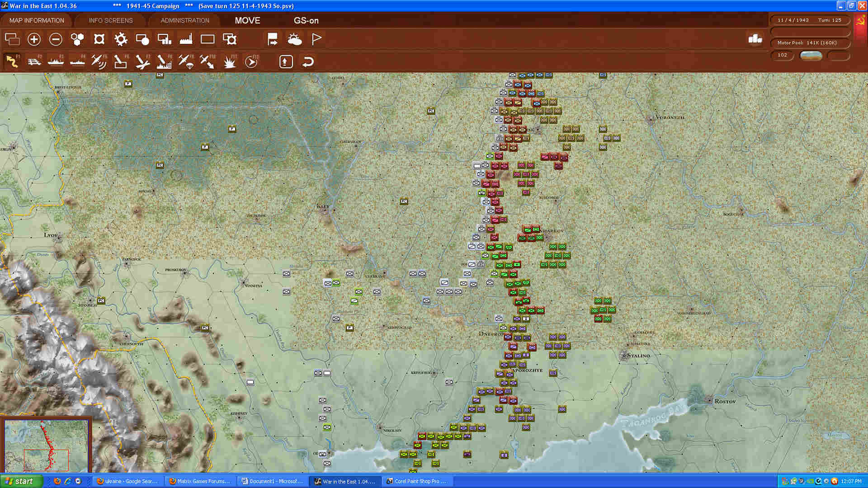
Task: Open the ADMINISTRATION tab
Action: coord(185,20)
